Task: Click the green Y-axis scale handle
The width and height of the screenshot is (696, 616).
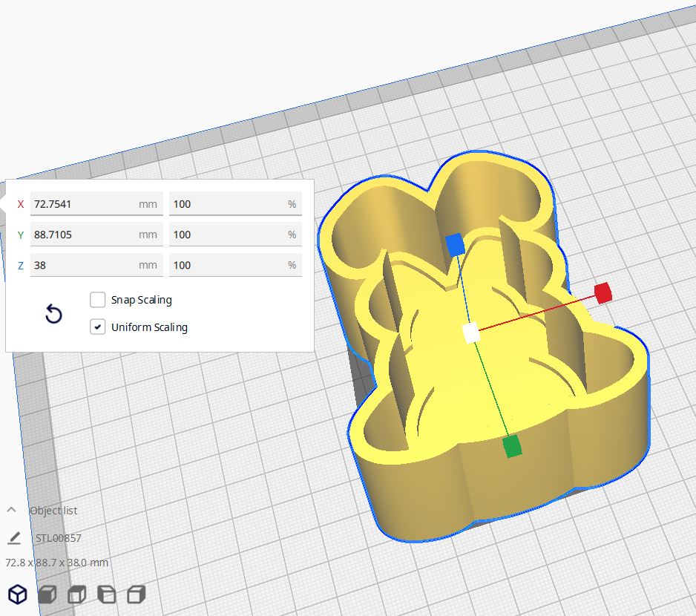Action: pyautogui.click(x=510, y=446)
